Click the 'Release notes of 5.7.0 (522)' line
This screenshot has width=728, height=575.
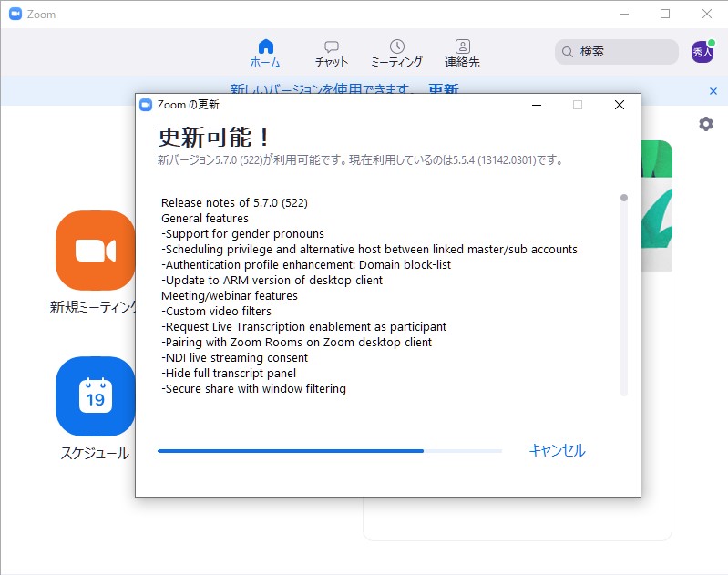pos(234,203)
